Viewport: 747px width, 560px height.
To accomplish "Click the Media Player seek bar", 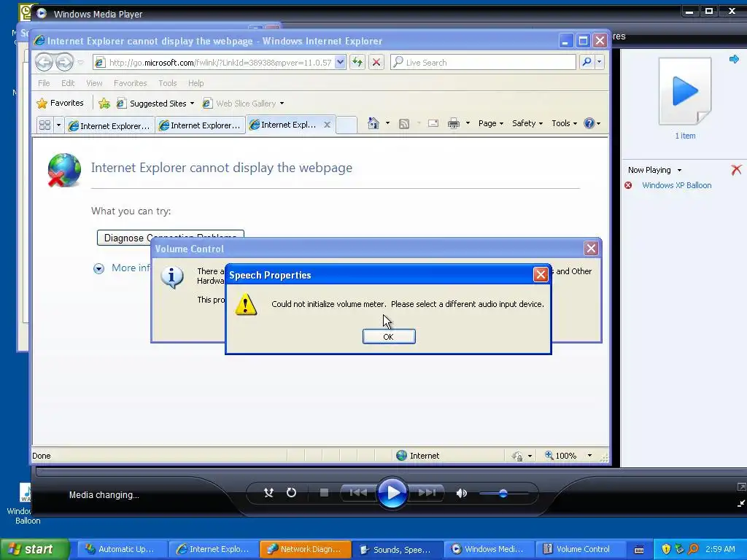I will pyautogui.click(x=391, y=472).
